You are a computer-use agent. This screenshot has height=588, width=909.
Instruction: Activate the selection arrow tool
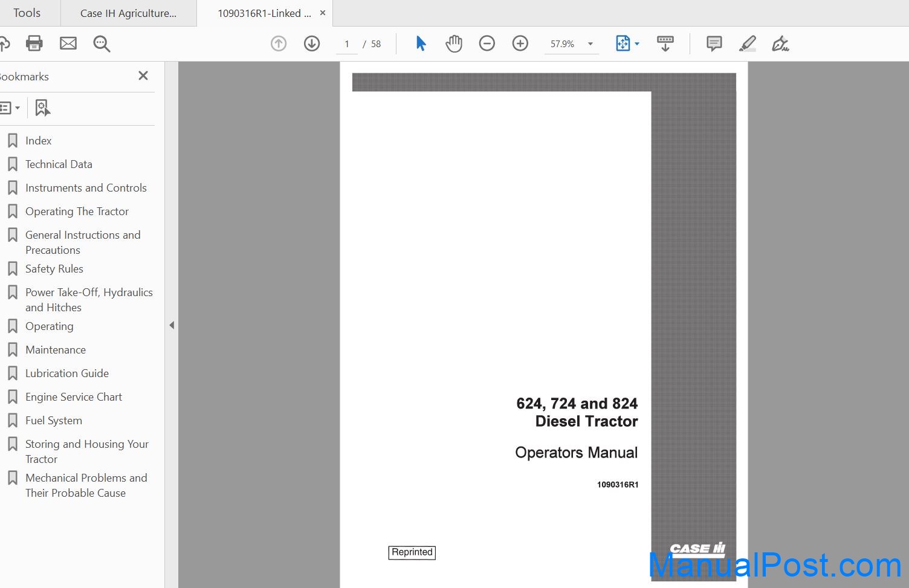pyautogui.click(x=421, y=44)
